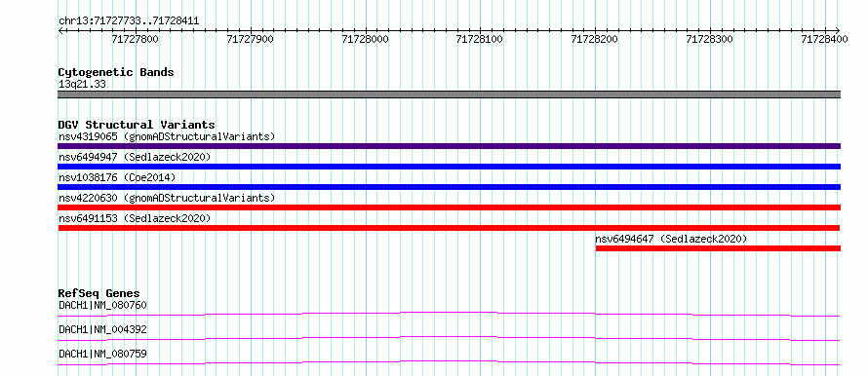
Task: Click ruler position 71727800
Action: pyautogui.click(x=135, y=39)
